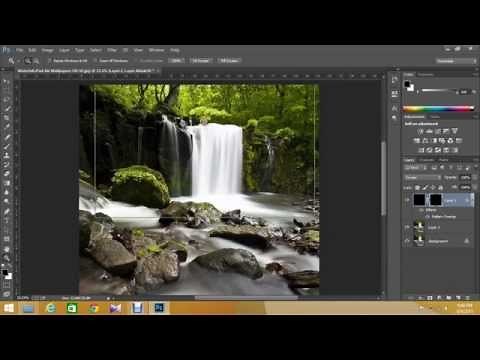Click Delete layer trash icon
Image resolution: width=480 pixels, height=360 pixels.
pyautogui.click(x=467, y=297)
